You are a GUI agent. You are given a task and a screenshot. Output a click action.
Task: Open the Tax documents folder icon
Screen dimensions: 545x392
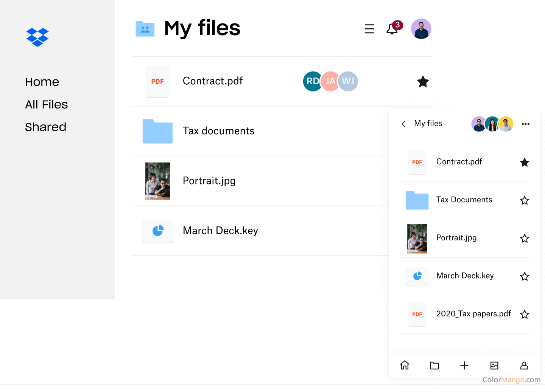(x=157, y=131)
